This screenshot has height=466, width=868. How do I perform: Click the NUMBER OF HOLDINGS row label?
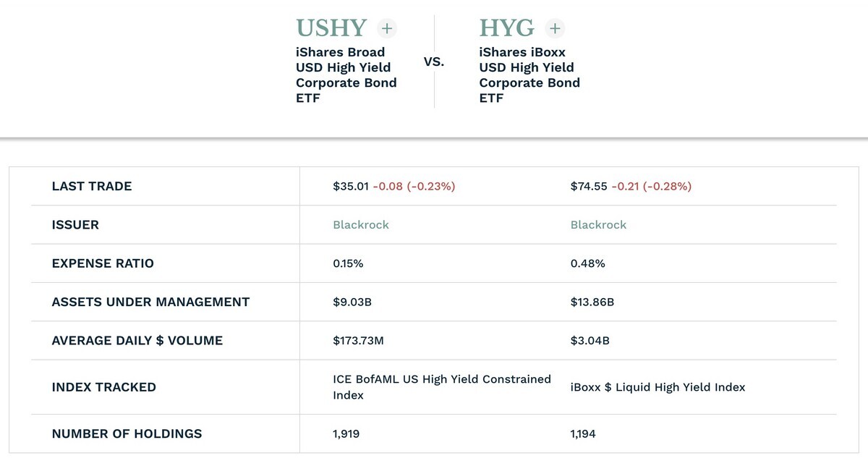pyautogui.click(x=127, y=434)
